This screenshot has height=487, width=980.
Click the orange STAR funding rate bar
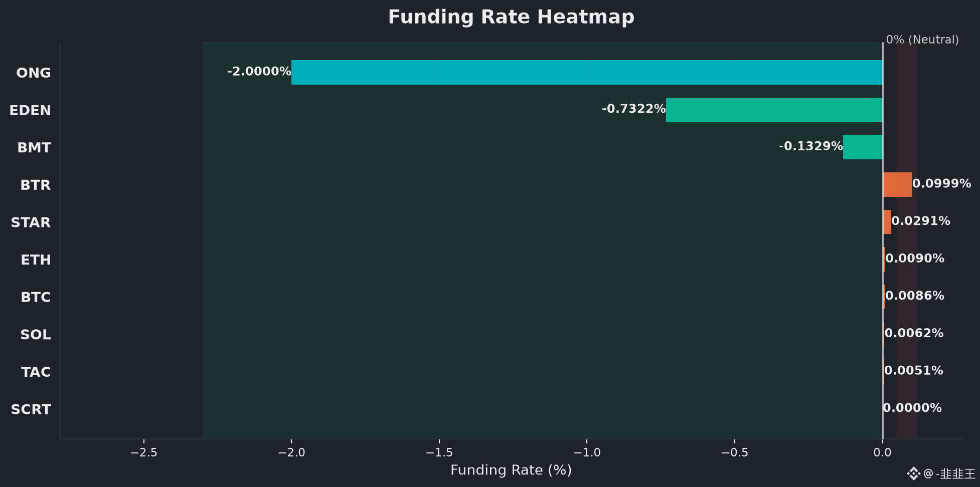(x=887, y=222)
